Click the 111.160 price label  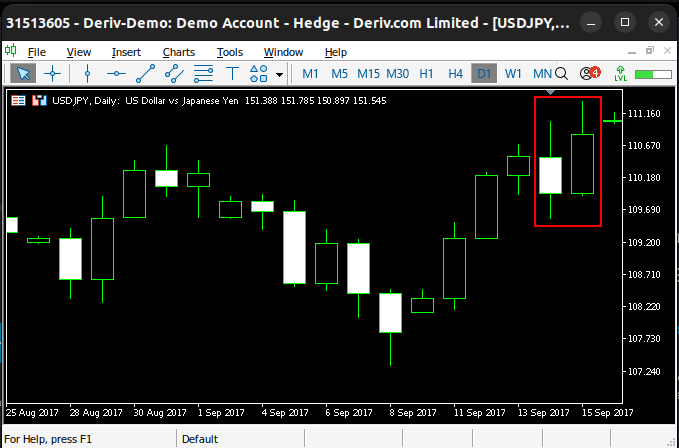pos(644,114)
